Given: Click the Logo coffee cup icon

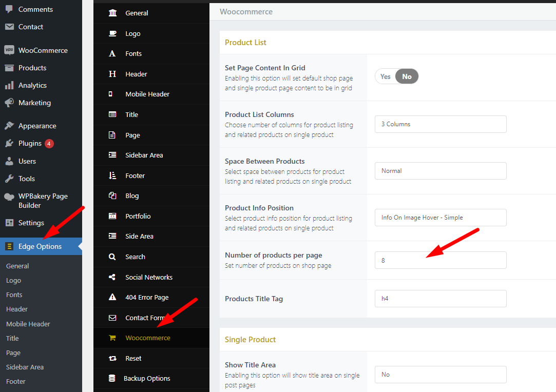Looking at the screenshot, I should pos(112,33).
